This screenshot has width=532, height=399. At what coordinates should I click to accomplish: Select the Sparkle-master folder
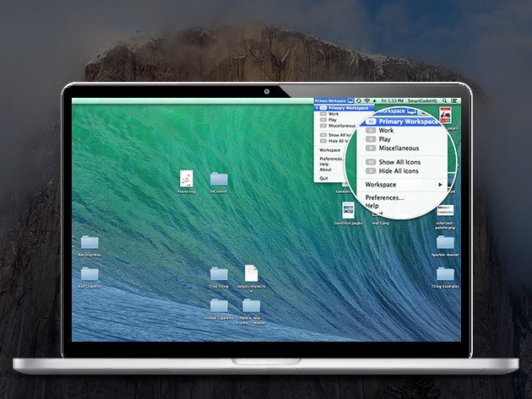click(x=445, y=242)
